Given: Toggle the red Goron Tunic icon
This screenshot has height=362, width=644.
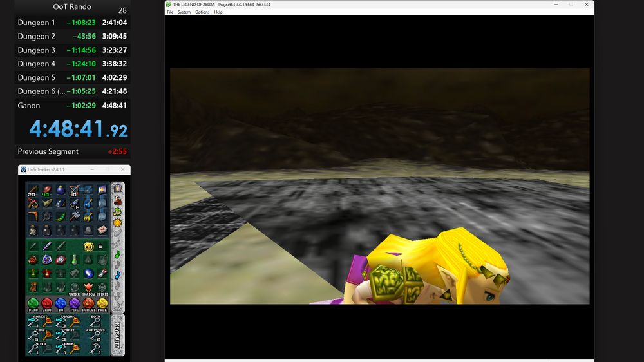Looking at the screenshot, I should tap(46, 273).
